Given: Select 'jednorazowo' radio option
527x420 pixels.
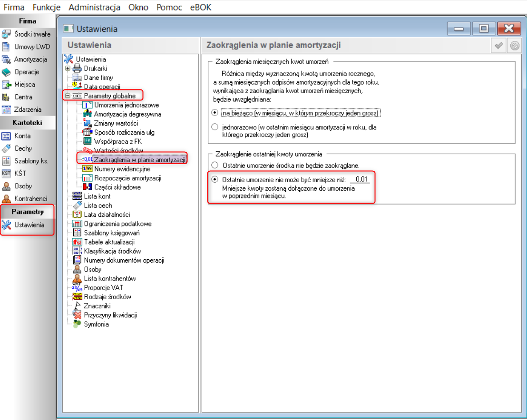Looking at the screenshot, I should coord(215,127).
